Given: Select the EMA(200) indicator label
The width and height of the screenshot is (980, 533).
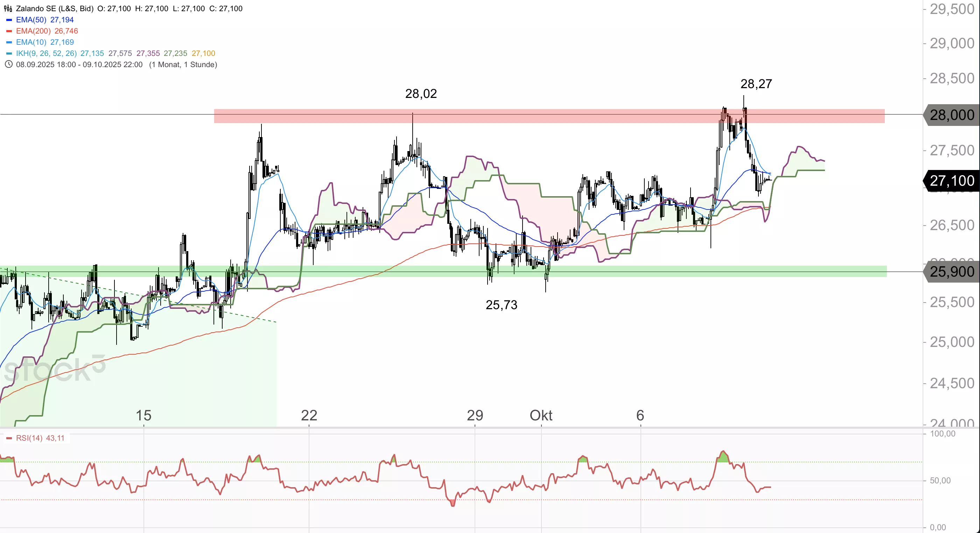Looking at the screenshot, I should [34, 31].
